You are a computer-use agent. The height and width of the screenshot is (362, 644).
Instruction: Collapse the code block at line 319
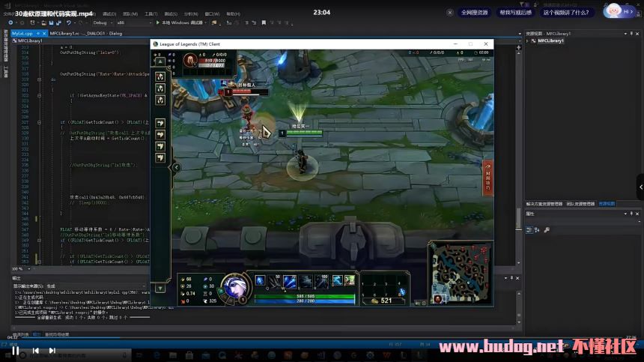coord(40,79)
